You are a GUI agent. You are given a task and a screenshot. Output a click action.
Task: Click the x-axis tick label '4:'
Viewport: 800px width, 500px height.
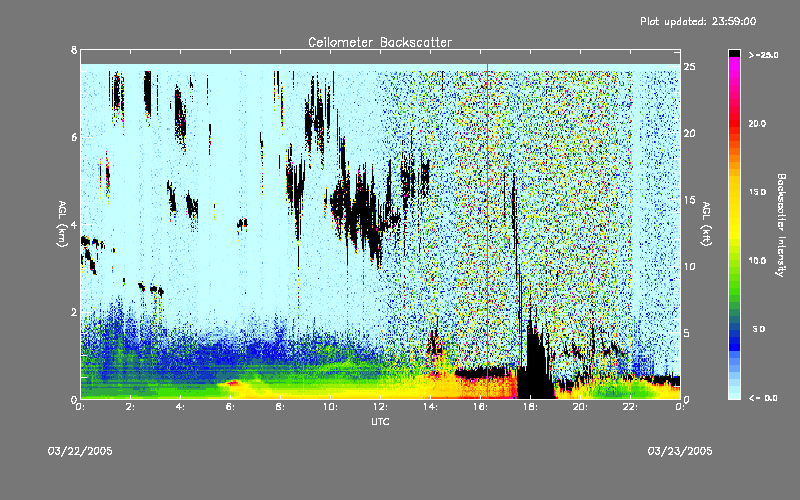[x=180, y=407]
